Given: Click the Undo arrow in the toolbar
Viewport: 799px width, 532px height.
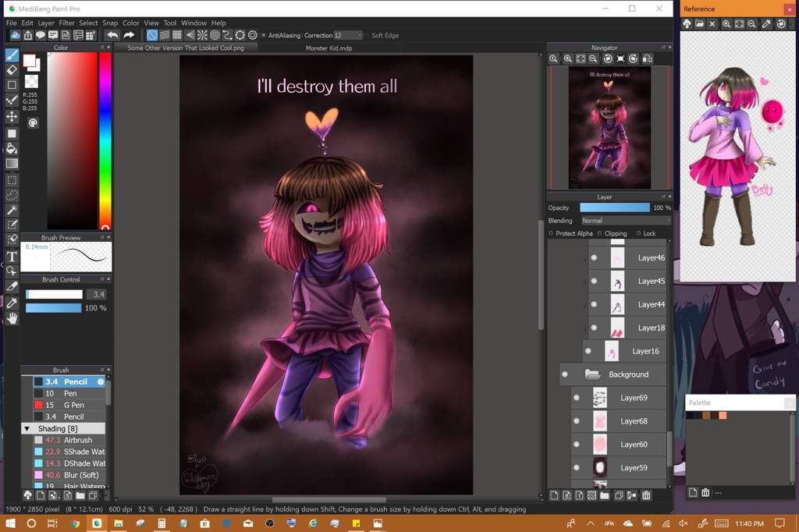Looking at the screenshot, I should click(112, 35).
